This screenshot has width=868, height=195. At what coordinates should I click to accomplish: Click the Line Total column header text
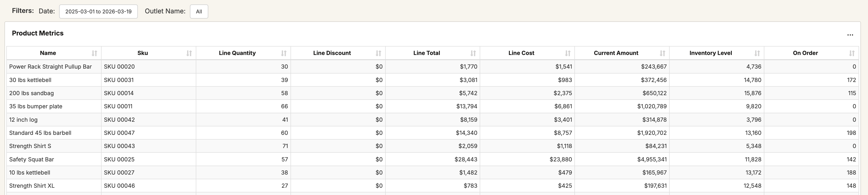point(426,53)
